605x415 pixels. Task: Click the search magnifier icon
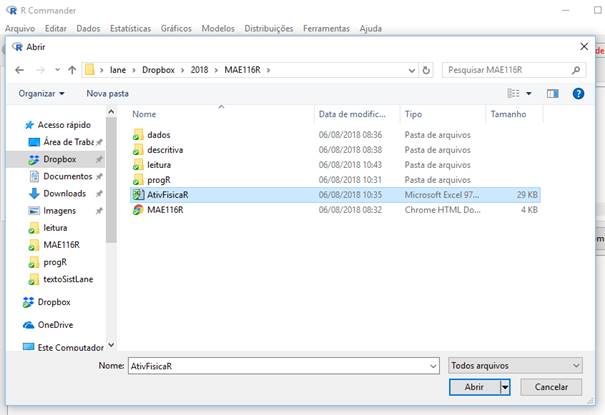[576, 70]
